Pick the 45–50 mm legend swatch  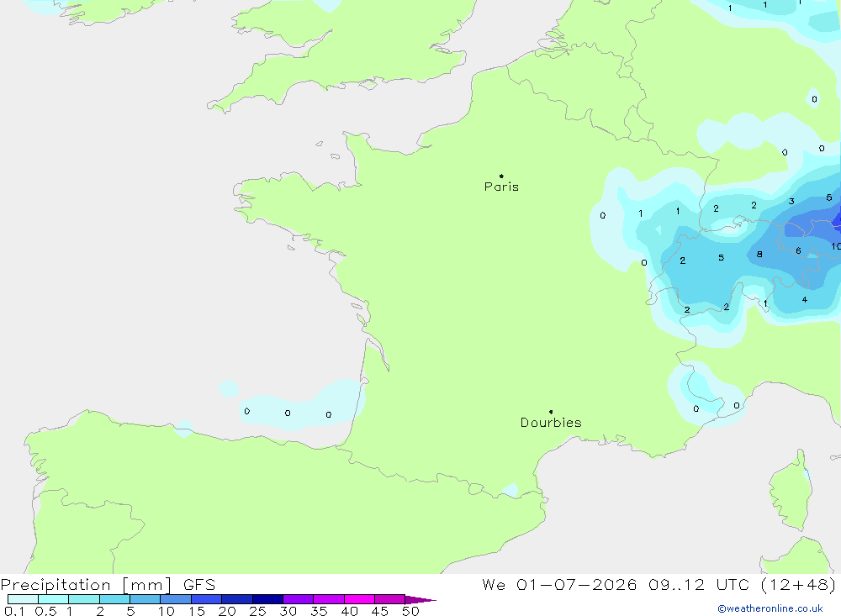[x=390, y=599]
